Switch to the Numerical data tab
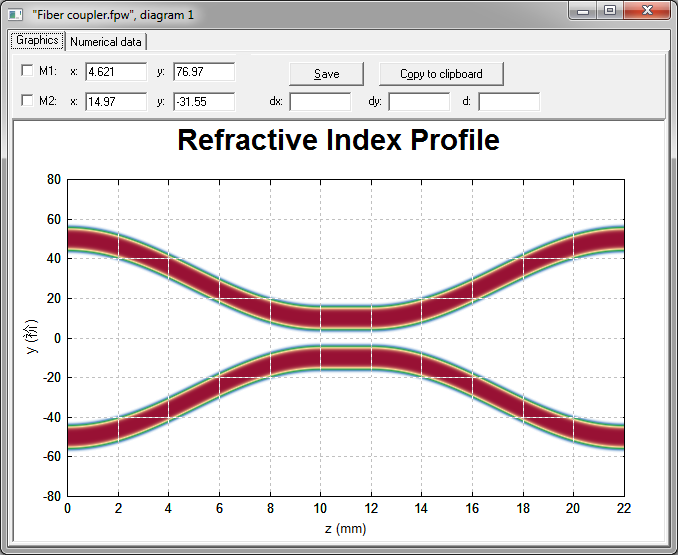678x555 pixels. (107, 42)
